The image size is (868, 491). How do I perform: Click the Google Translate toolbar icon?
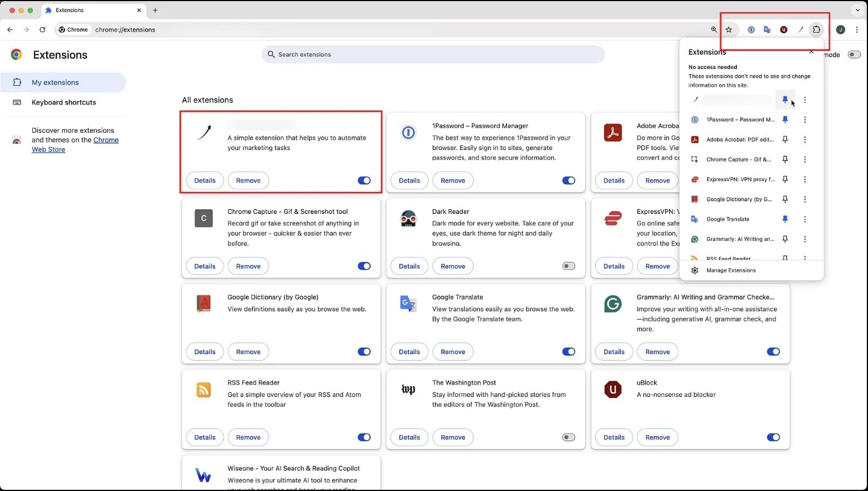coord(767,29)
